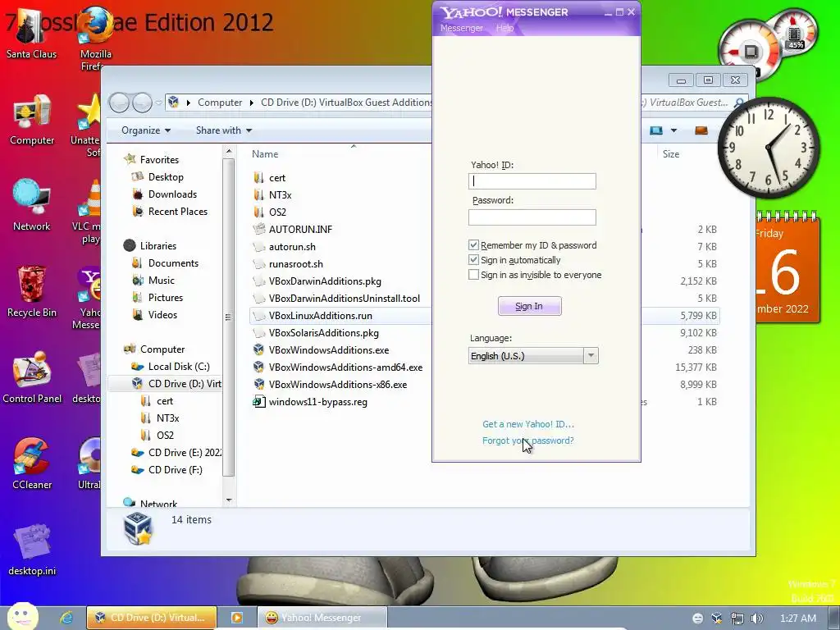Select the windows11-bypass.reg file icon
This screenshot has height=630, width=840.
click(258, 402)
